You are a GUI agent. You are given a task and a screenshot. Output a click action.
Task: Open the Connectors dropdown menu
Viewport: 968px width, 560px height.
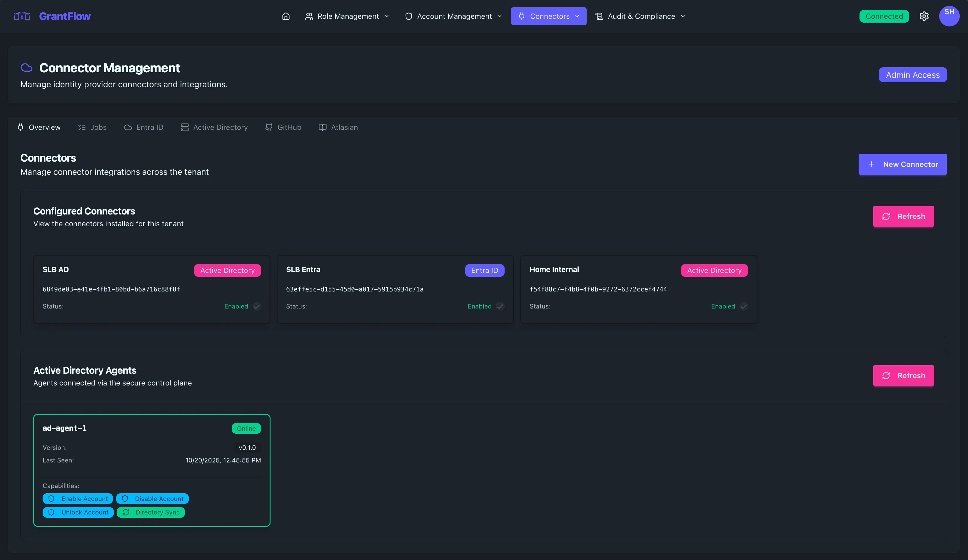tap(548, 16)
